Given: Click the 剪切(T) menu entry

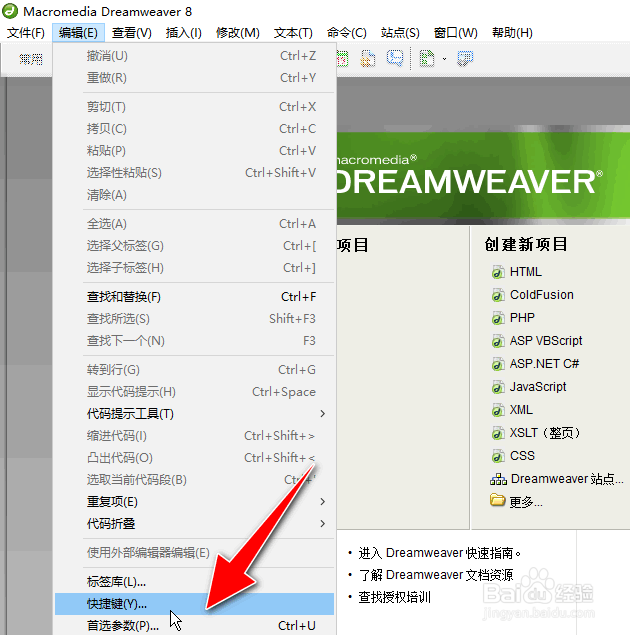Looking at the screenshot, I should (x=194, y=107).
